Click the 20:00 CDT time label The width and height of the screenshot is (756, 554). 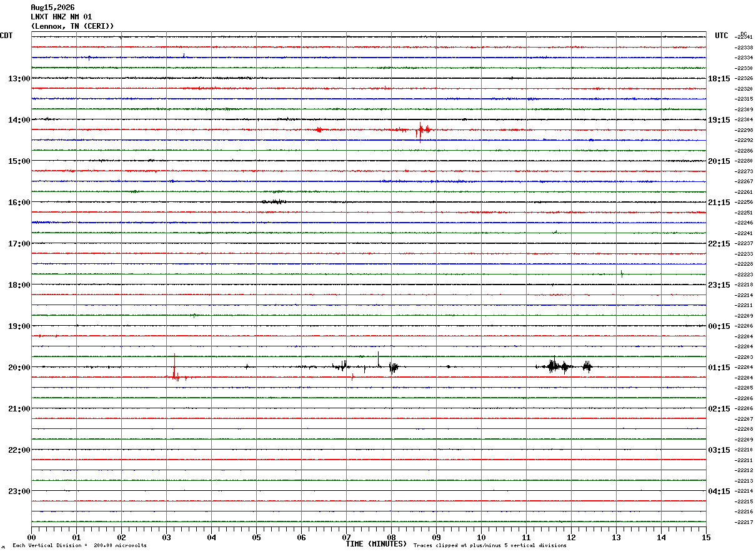19,368
